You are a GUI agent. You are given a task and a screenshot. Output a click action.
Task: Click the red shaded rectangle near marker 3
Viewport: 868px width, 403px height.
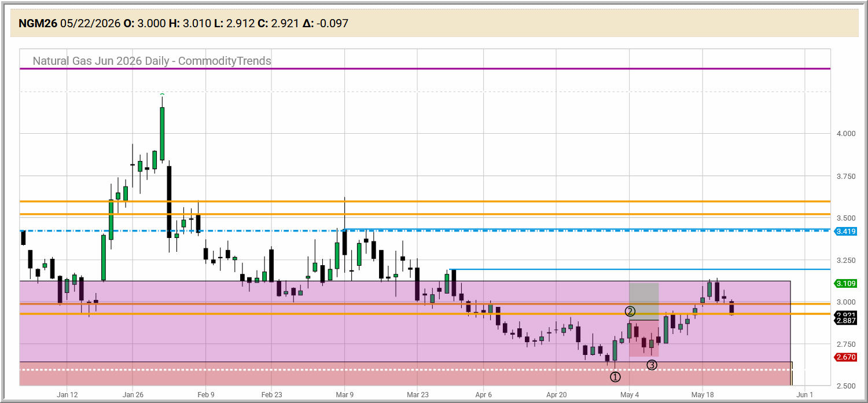point(643,338)
